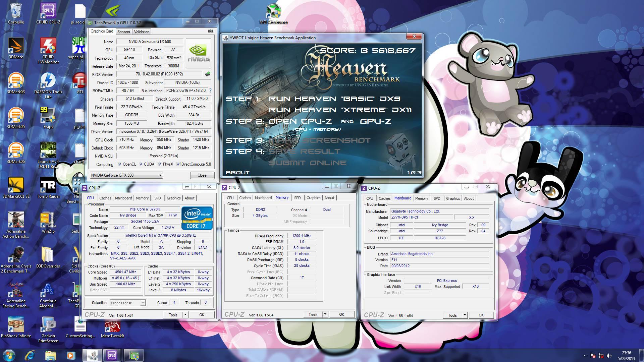Open Windows Media Player taskbar icon
The width and height of the screenshot is (644, 362).
pyautogui.click(x=70, y=355)
